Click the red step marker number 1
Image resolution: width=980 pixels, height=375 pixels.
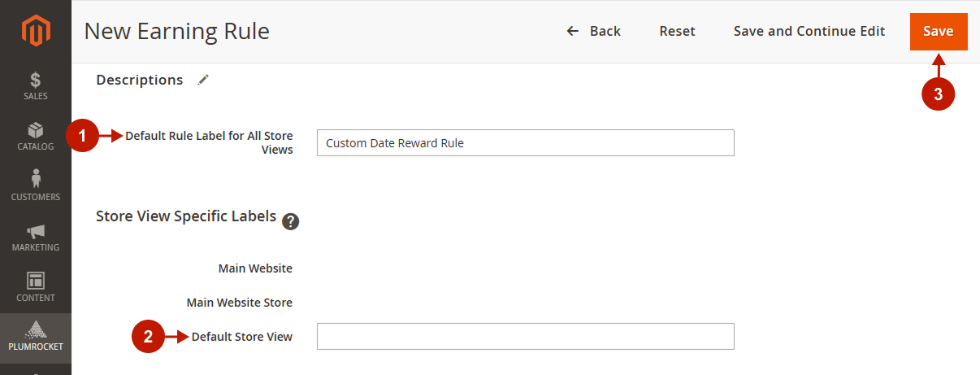83,137
